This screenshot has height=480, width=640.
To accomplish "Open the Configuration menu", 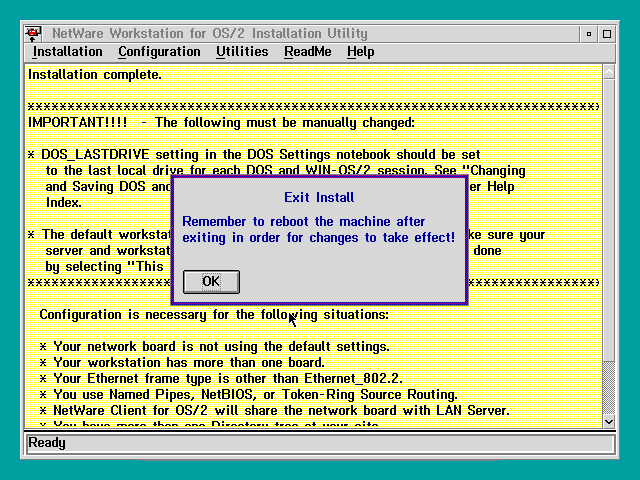I will pyautogui.click(x=159, y=52).
